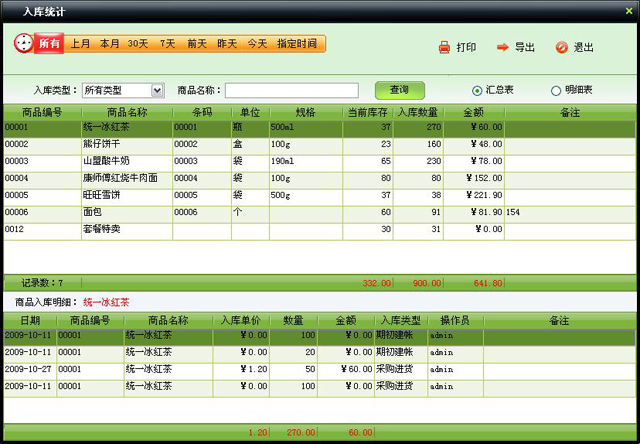Click the 商品名称 text input field
Viewport: 640px width, 444px height.
(291, 90)
